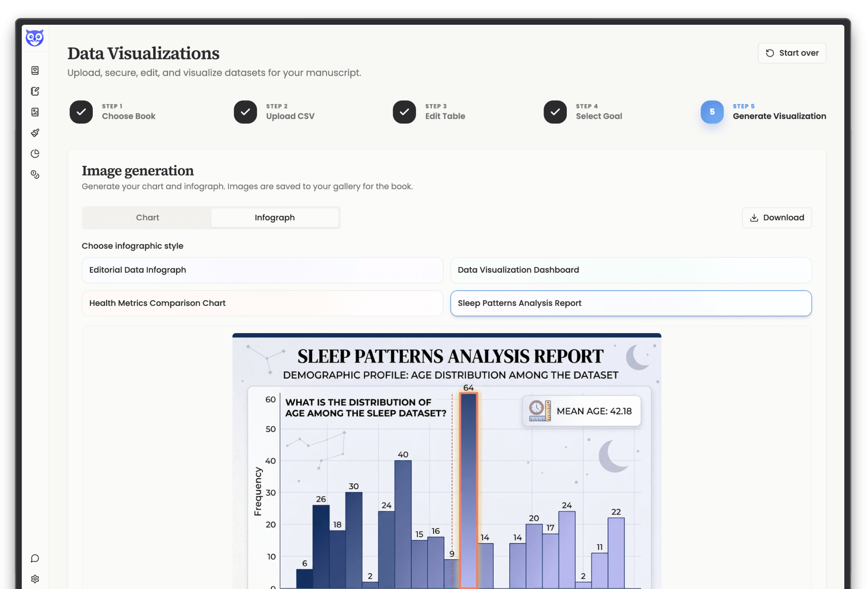Select the paintbrush tool in the sidebar
The height and width of the screenshot is (589, 868).
(35, 133)
